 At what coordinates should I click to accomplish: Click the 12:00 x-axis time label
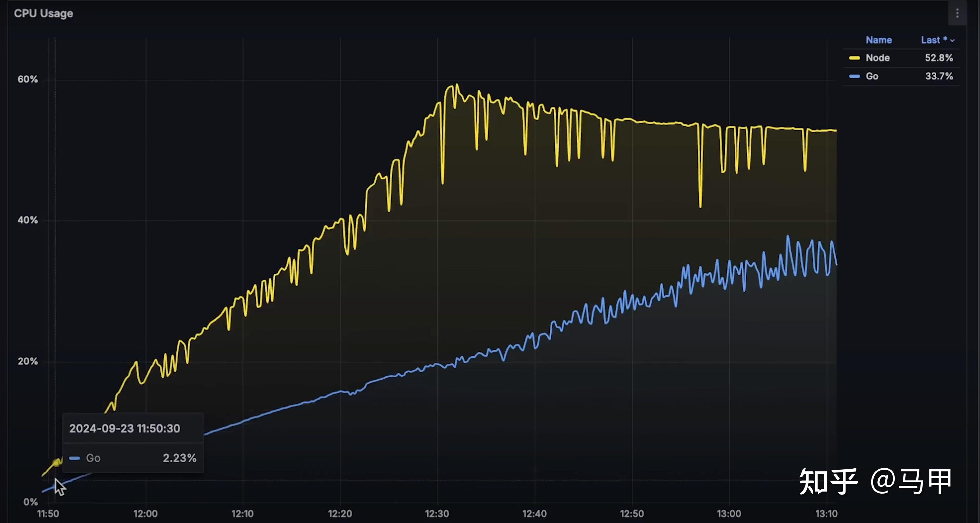145,513
